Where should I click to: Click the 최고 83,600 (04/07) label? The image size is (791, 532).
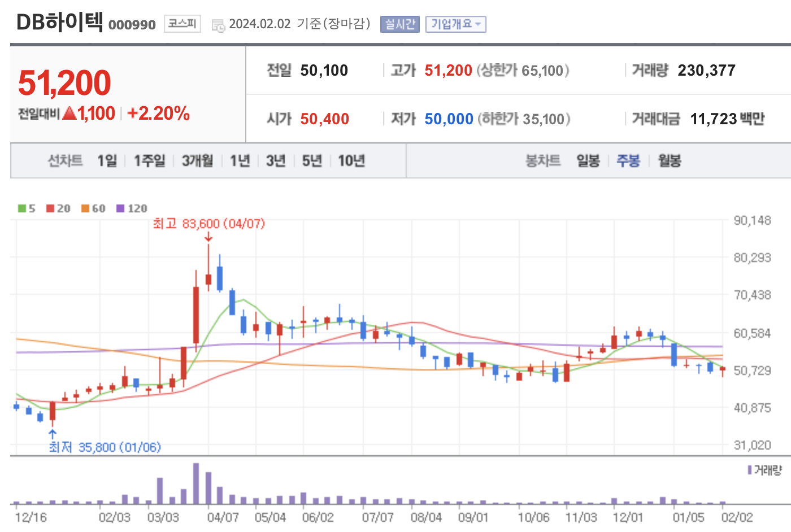click(x=208, y=224)
